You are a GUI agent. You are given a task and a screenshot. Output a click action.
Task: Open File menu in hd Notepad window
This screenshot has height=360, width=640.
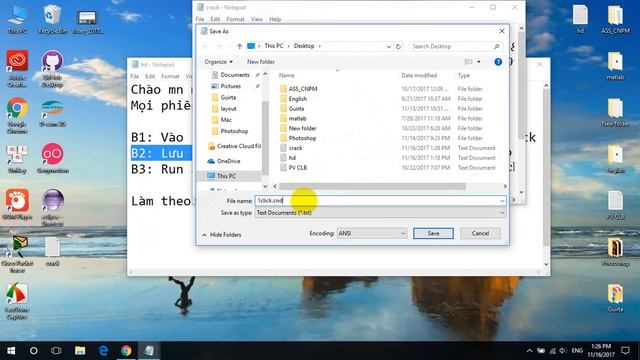click(x=135, y=76)
